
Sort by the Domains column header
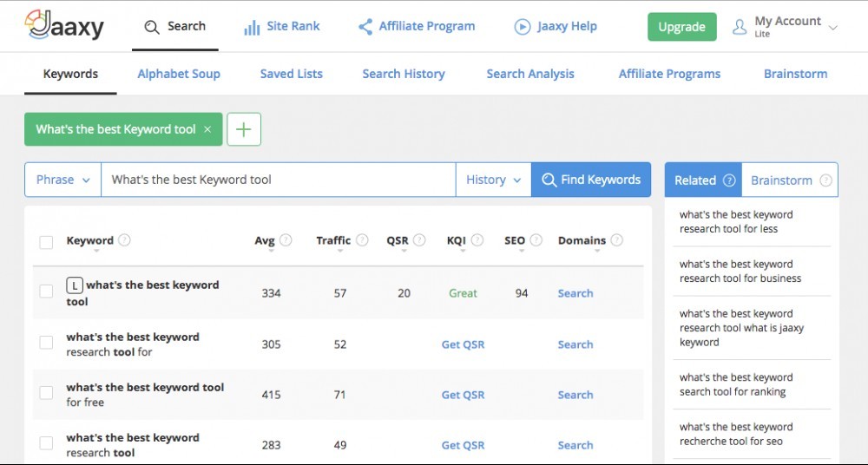[582, 241]
